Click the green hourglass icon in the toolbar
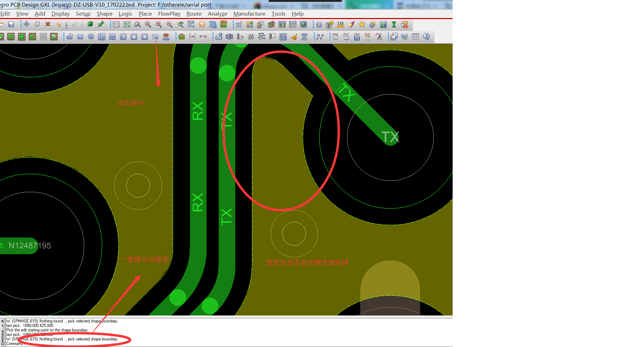 (x=394, y=24)
